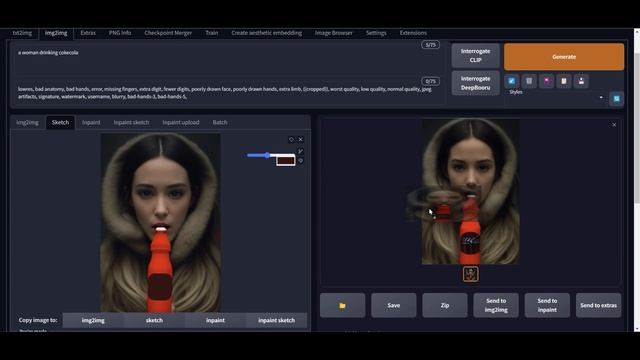Switch to the Inpaint sketch sub-tab
This screenshot has width=640, height=360.
[131, 122]
